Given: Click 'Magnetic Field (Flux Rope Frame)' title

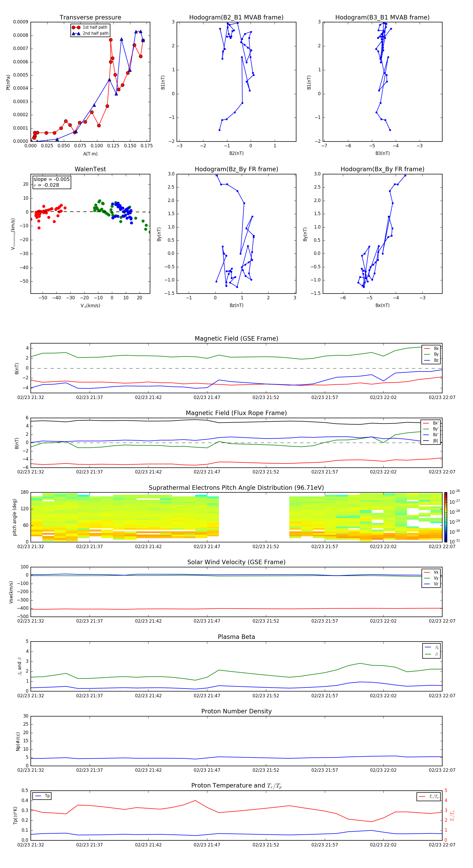Looking at the screenshot, I should pos(236,413).
